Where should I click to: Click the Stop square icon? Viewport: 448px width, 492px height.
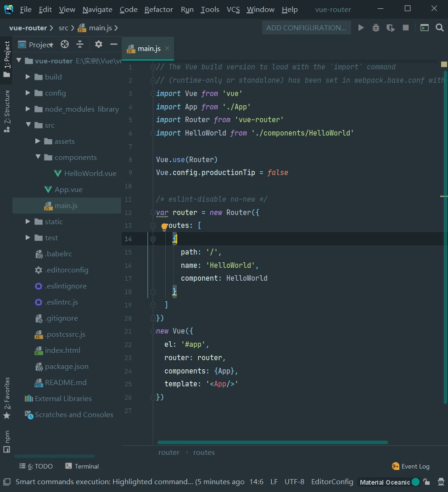pos(406,28)
